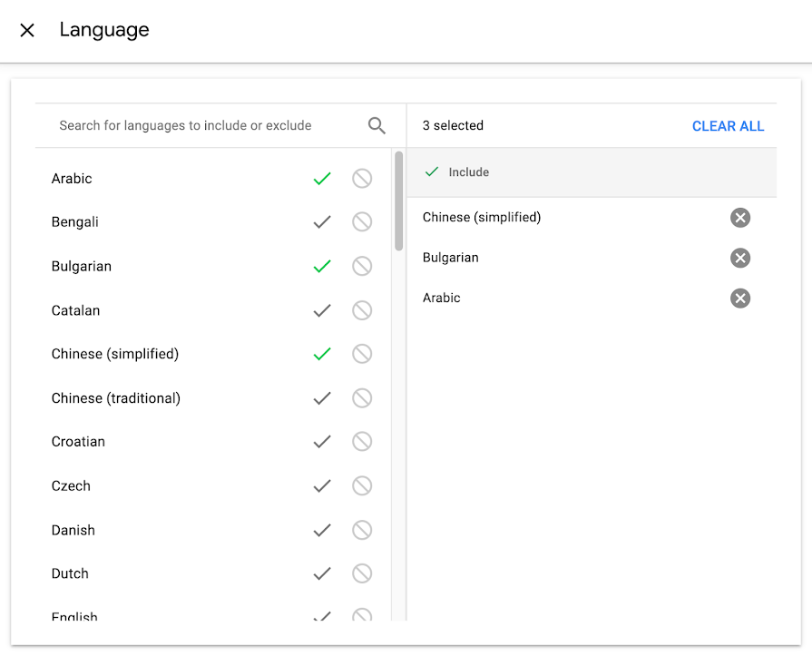Include Czech with its checkmark
812x656 pixels.
pos(322,486)
